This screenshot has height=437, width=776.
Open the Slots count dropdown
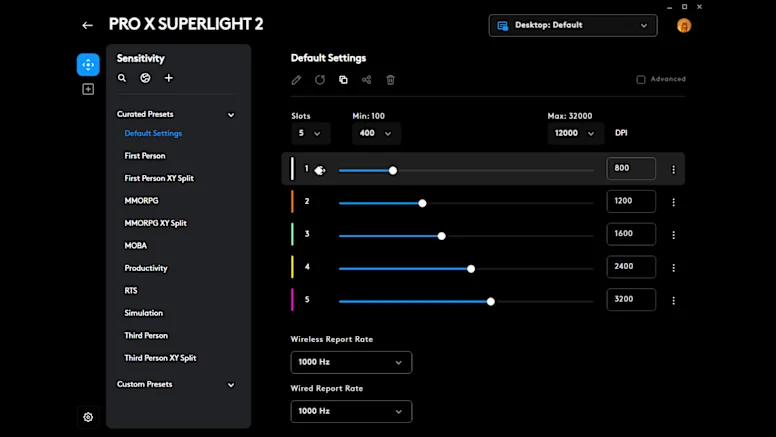point(310,133)
